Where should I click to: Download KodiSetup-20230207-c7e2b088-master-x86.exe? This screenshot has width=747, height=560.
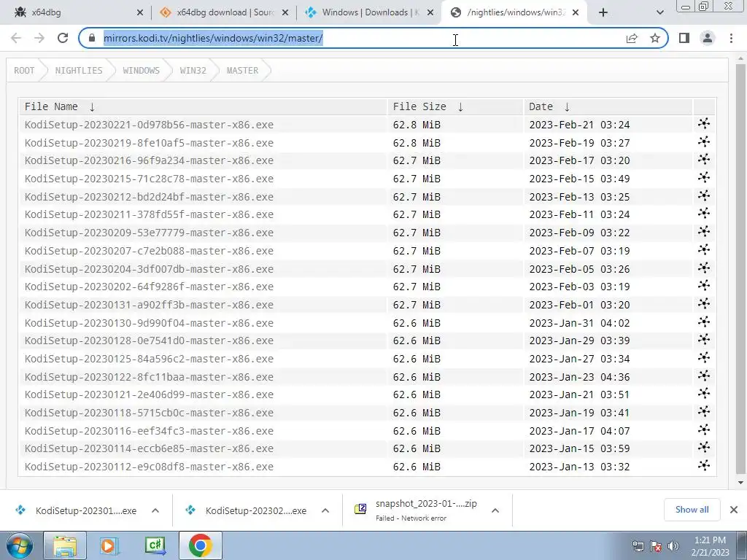click(x=149, y=251)
